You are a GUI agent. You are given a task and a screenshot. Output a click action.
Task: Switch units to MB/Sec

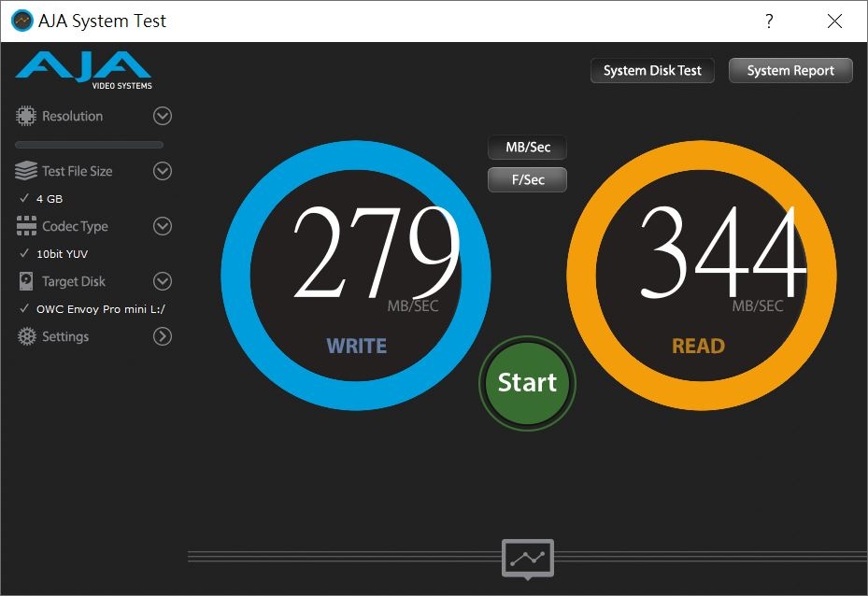click(528, 148)
